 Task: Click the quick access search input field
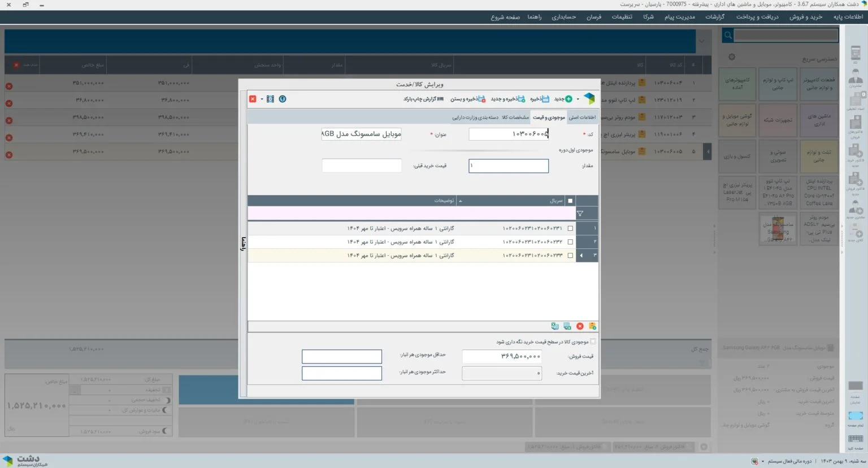pyautogui.click(x=786, y=36)
